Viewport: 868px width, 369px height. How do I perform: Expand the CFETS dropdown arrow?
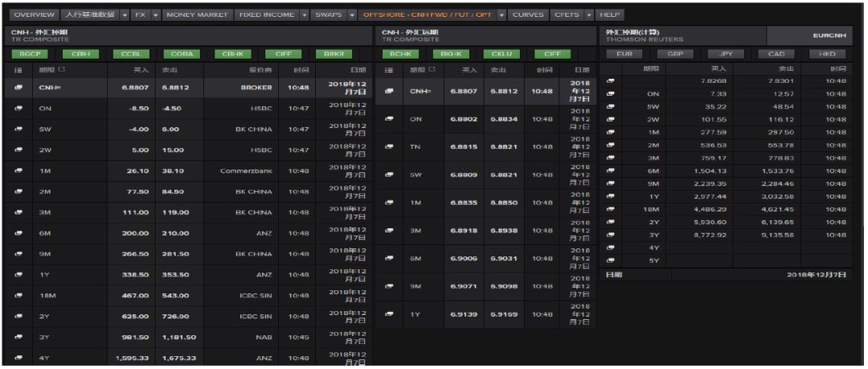(x=589, y=15)
